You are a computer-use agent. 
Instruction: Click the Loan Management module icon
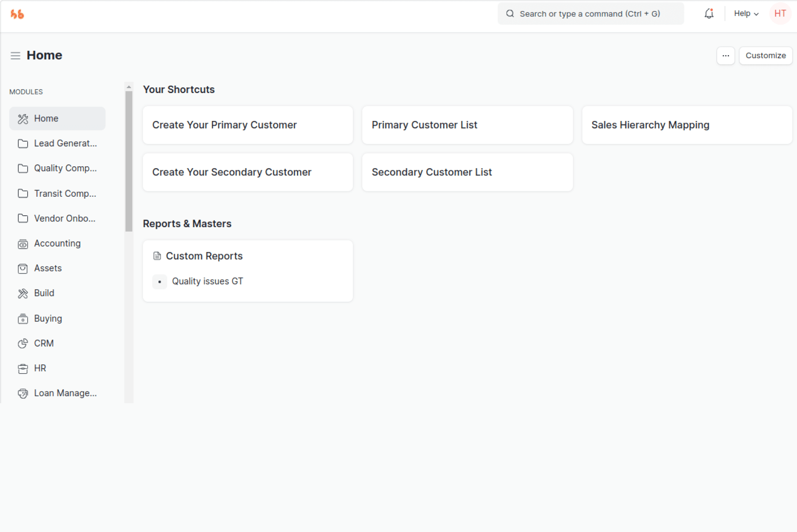pos(23,393)
